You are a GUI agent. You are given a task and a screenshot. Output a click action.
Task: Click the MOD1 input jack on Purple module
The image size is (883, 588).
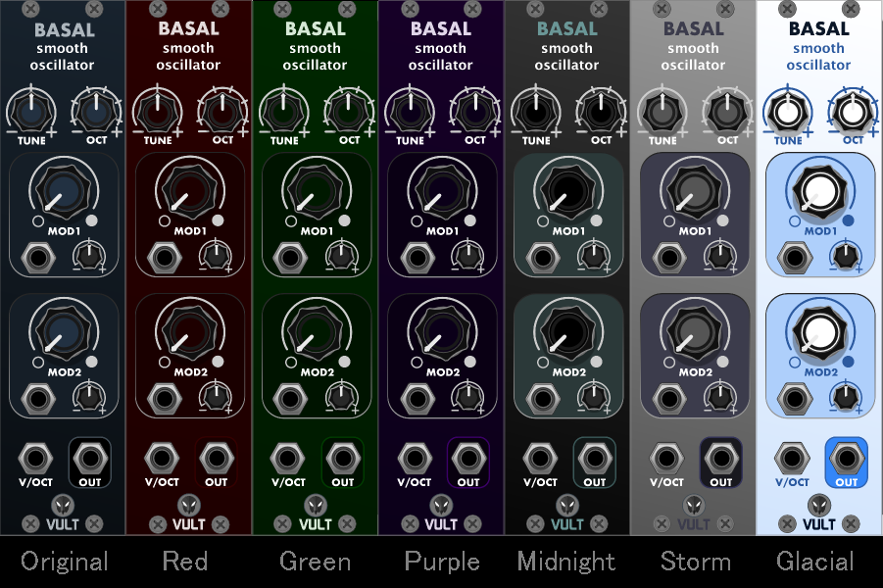(417, 258)
